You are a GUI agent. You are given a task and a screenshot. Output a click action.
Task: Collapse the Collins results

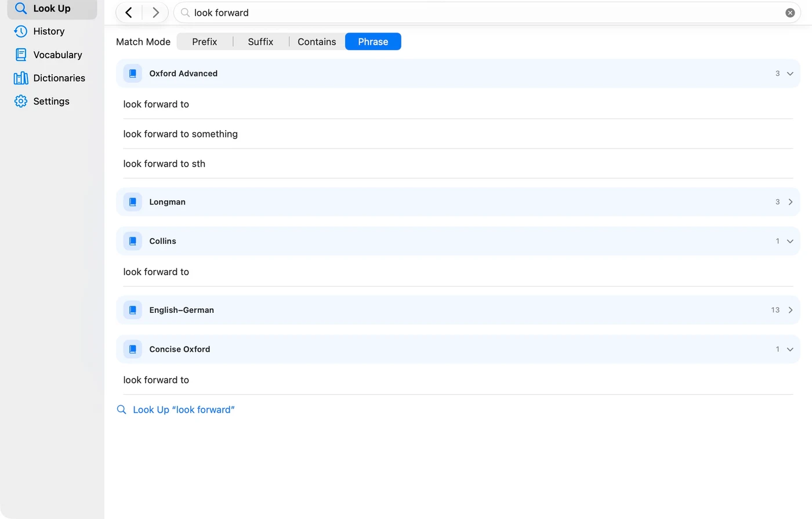790,241
